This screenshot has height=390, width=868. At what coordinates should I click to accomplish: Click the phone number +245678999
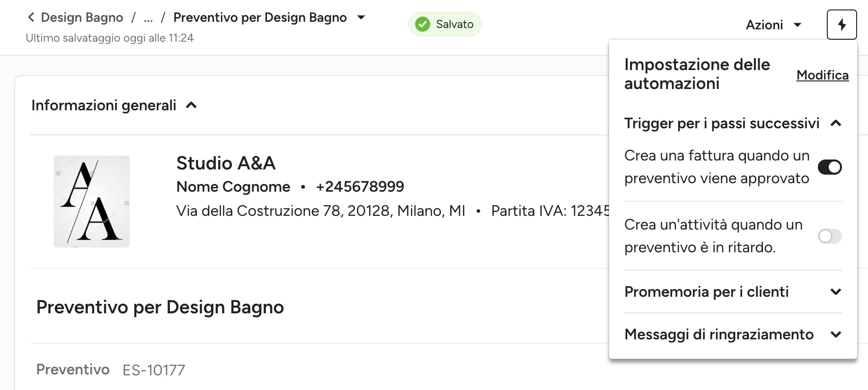[x=360, y=186]
